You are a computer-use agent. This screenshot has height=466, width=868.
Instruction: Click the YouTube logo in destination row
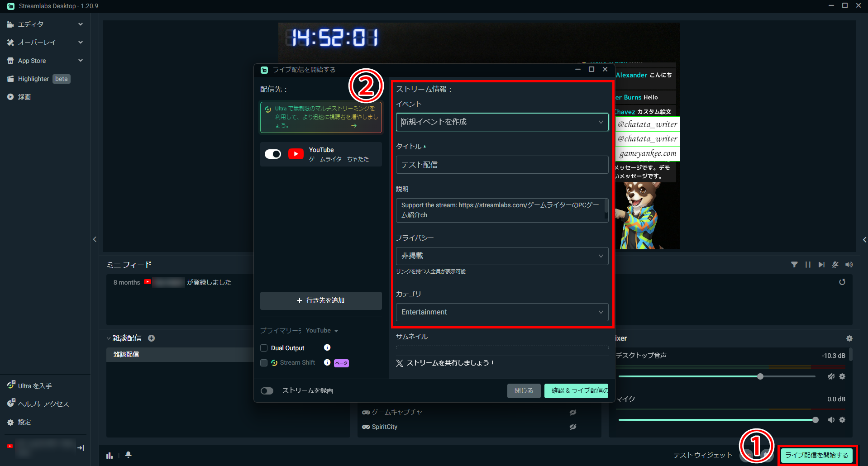(x=296, y=154)
